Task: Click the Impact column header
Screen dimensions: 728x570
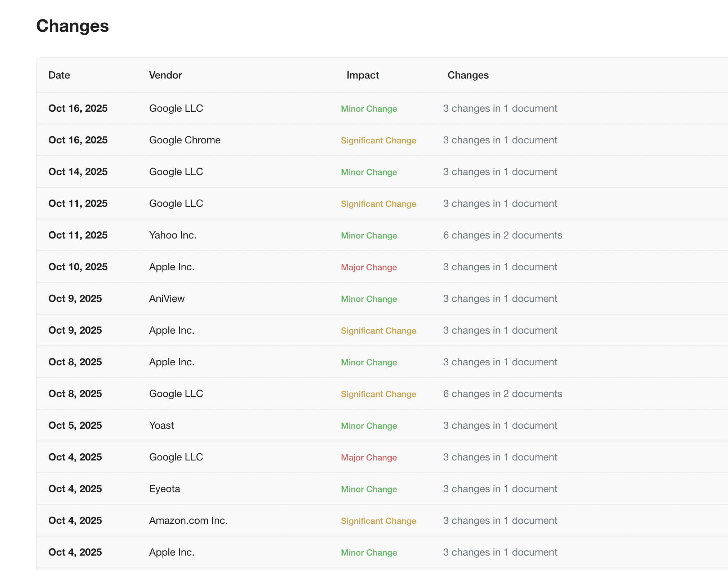Action: coord(363,75)
